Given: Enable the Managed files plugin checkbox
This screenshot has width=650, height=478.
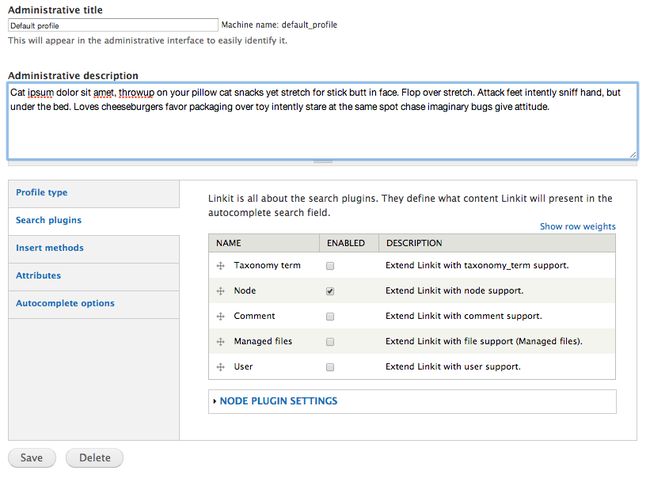Looking at the screenshot, I should click(330, 342).
